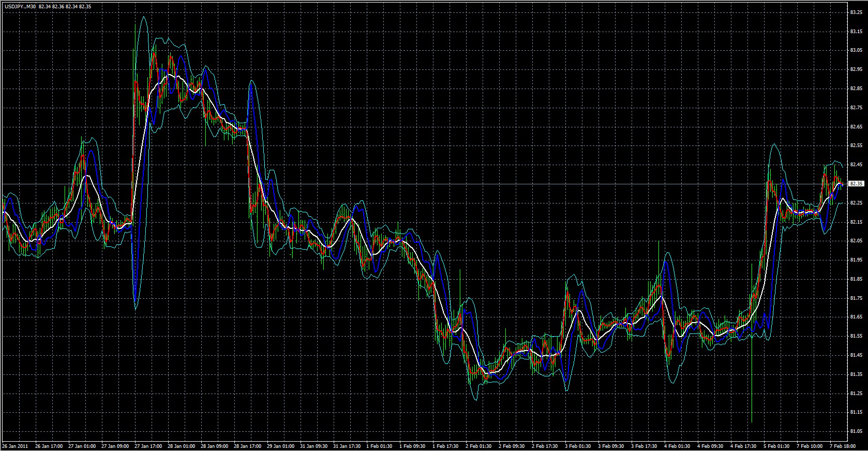The width and height of the screenshot is (868, 451).
Task: Click the 31 Jan 17:30 time label
Action: coord(346,446)
